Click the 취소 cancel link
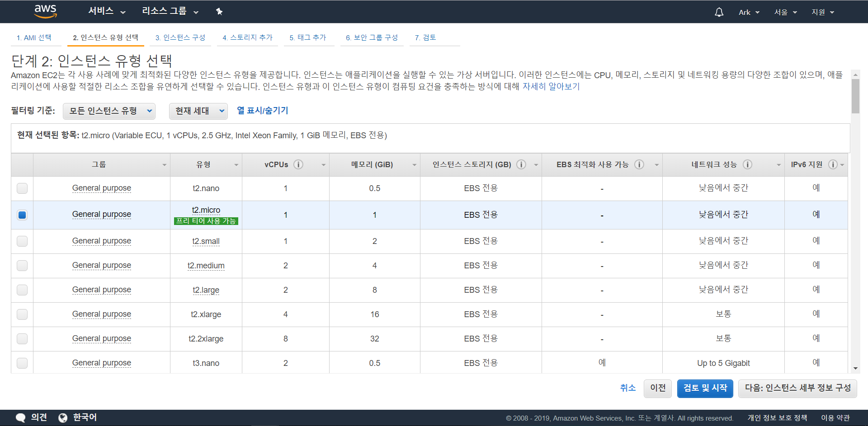Screen dimensions: 868x426 (627, 388)
